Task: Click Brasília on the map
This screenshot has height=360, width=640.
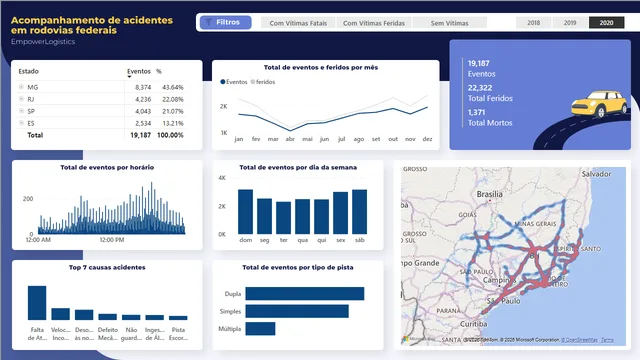Action: point(489,194)
